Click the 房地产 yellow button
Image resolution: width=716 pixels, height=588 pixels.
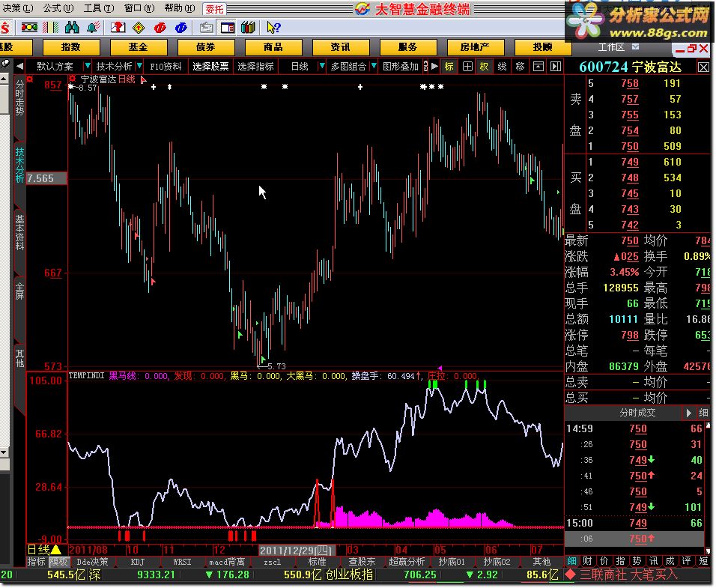point(476,47)
